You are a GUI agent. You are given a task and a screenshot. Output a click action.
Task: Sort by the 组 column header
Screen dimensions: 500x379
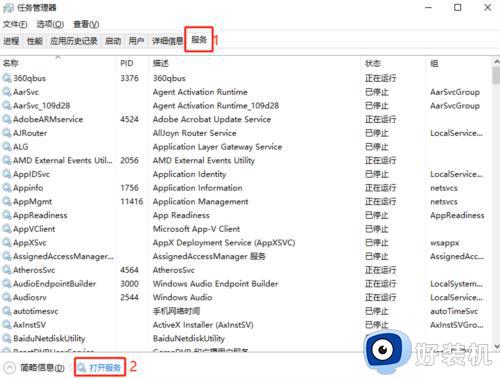434,63
